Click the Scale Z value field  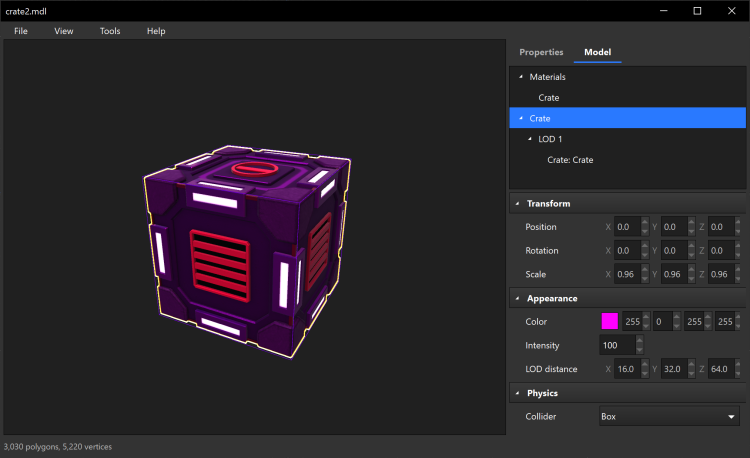coord(719,274)
